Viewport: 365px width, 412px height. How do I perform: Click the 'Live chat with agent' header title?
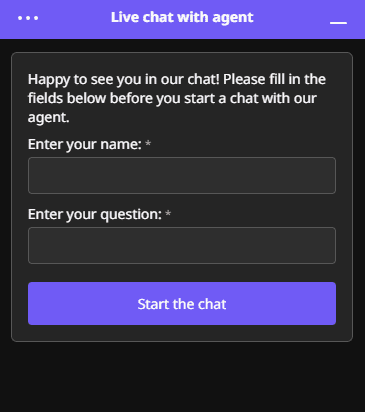(182, 17)
